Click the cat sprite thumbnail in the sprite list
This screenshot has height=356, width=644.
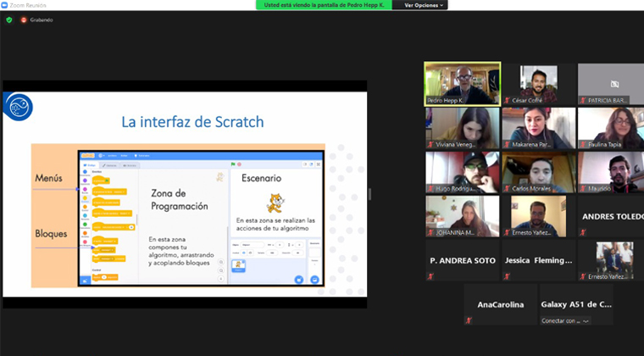(x=239, y=265)
